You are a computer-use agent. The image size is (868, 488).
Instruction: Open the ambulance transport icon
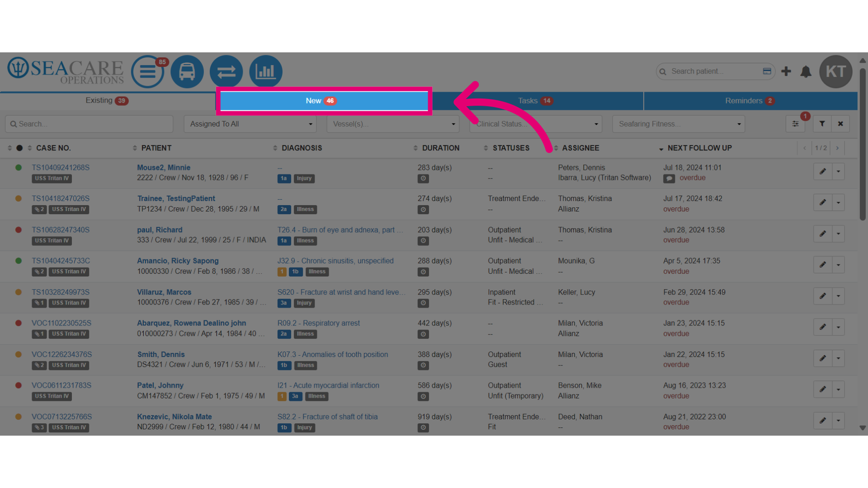pos(187,71)
